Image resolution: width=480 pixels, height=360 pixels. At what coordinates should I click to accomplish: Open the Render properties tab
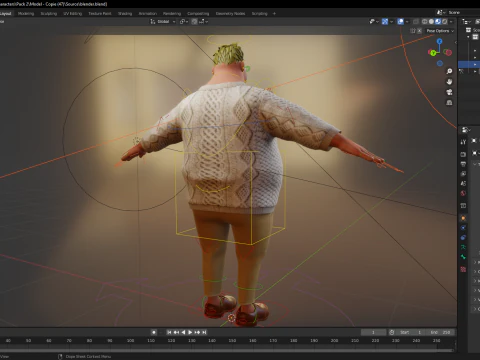tap(463, 154)
